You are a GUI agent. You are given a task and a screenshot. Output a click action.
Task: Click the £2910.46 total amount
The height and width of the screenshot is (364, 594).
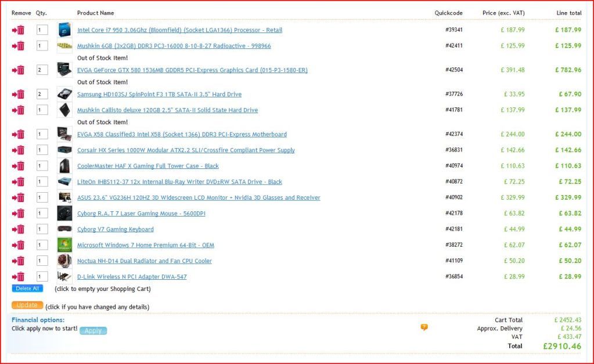coord(562,346)
